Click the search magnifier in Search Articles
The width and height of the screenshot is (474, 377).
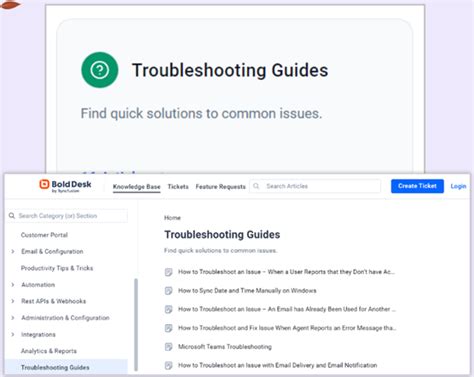pos(256,186)
